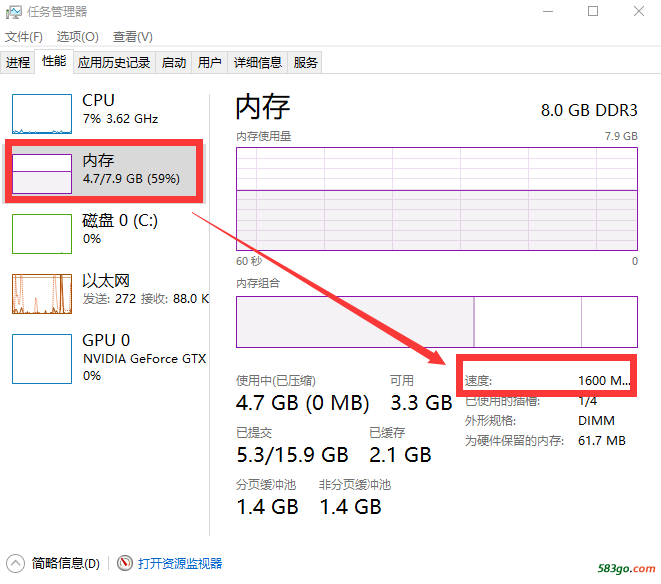The width and height of the screenshot is (661, 584).
Task: Select the GPU 0 graph thumbnail
Action: [42, 359]
